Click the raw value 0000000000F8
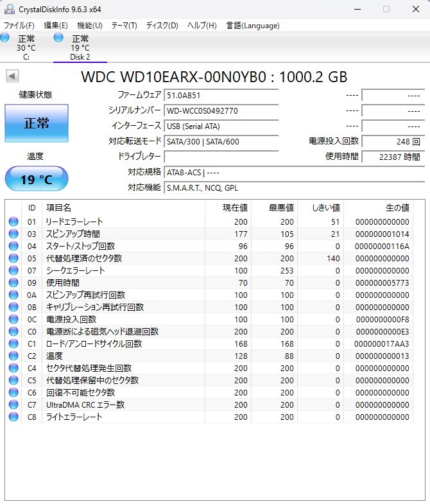Viewport: 430px width, 504px height. pos(383,320)
